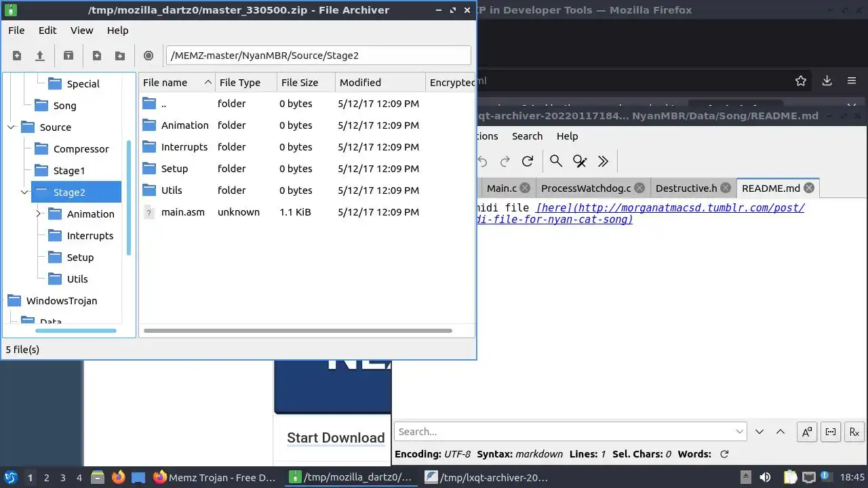Click the add folder toolbar icon

[x=120, y=56]
